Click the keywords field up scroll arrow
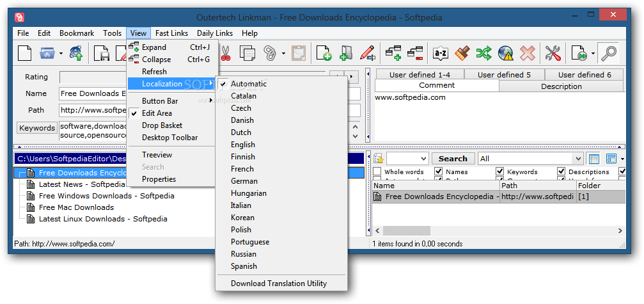Image resolution: width=644 pixels, height=304 pixels. [356, 126]
